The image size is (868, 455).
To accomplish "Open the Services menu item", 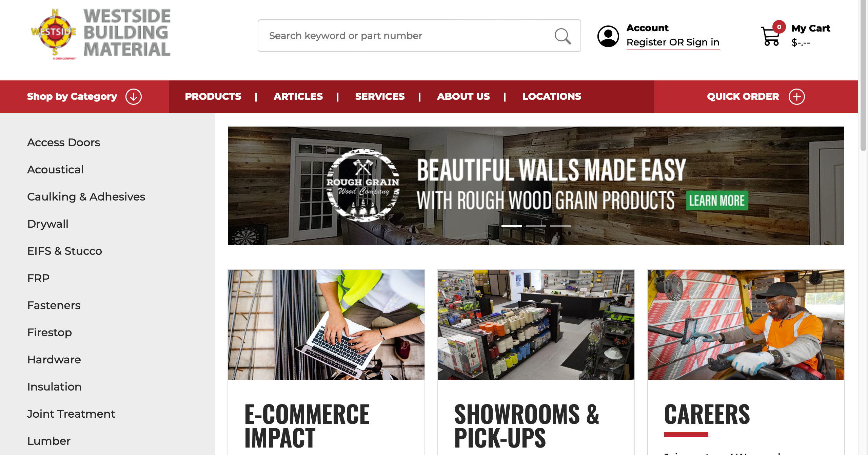I will pos(380,97).
